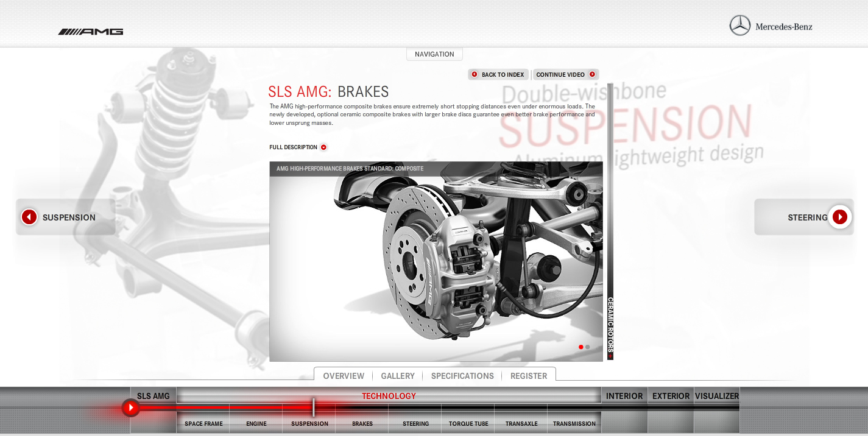Click the Mercedes-Benz star logo
This screenshot has width=868, height=441.
(740, 26)
